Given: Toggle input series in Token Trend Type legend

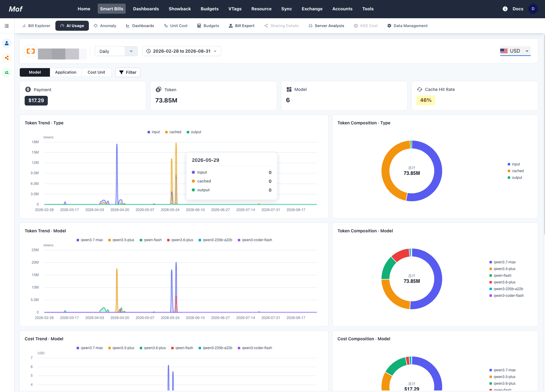Looking at the screenshot, I should click(x=154, y=132).
